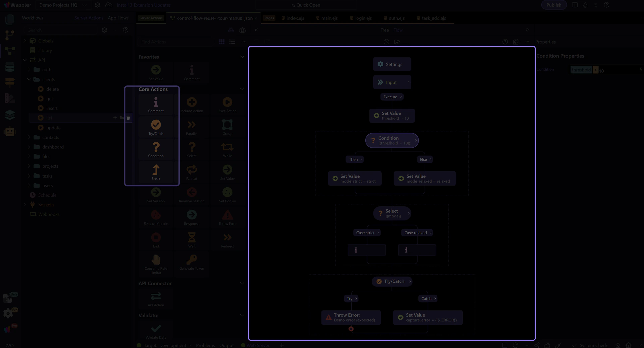Add a Throw Error action from the list

(x=227, y=217)
